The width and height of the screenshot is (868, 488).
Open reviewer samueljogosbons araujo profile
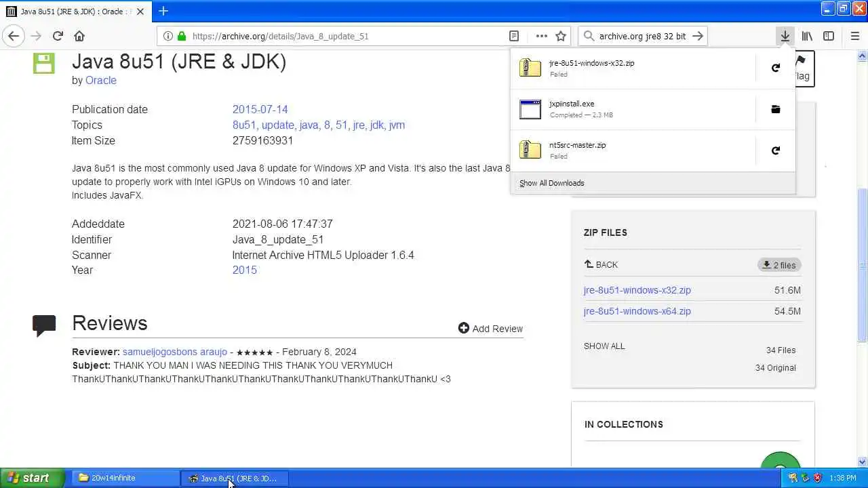coord(175,352)
